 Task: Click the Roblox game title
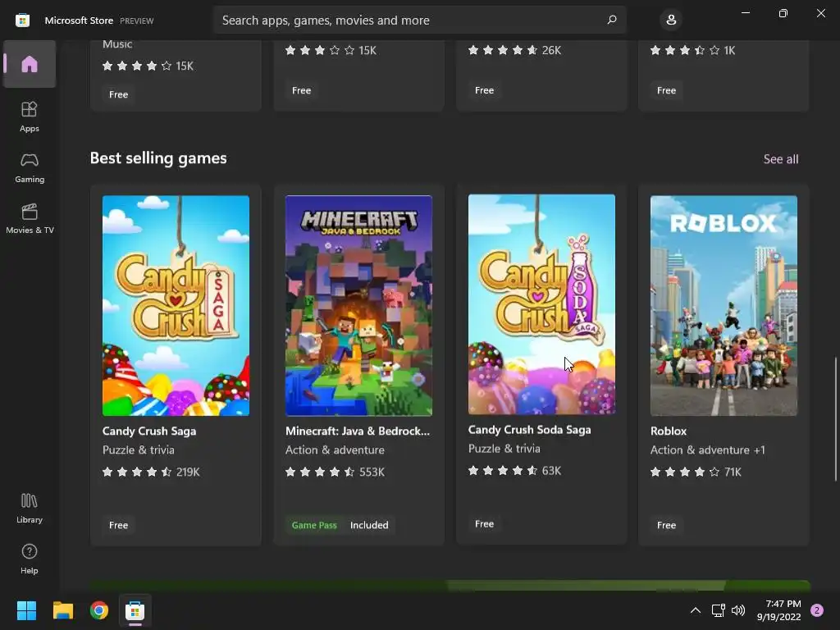(669, 431)
